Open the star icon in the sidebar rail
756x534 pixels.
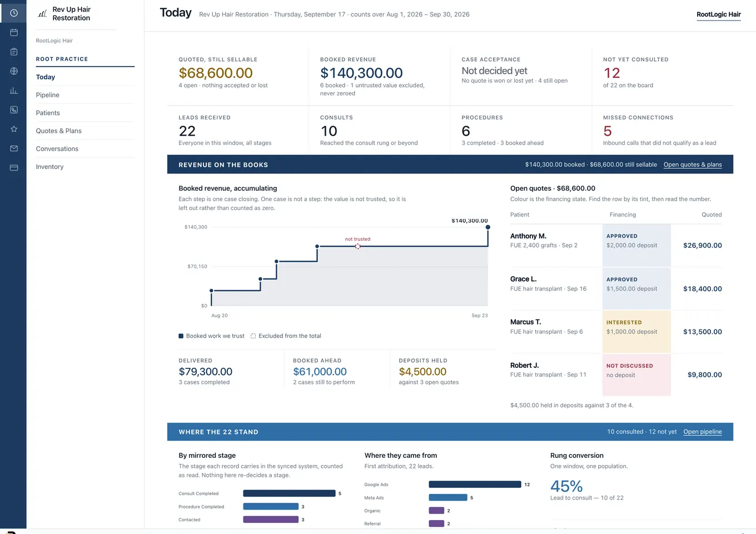click(13, 129)
